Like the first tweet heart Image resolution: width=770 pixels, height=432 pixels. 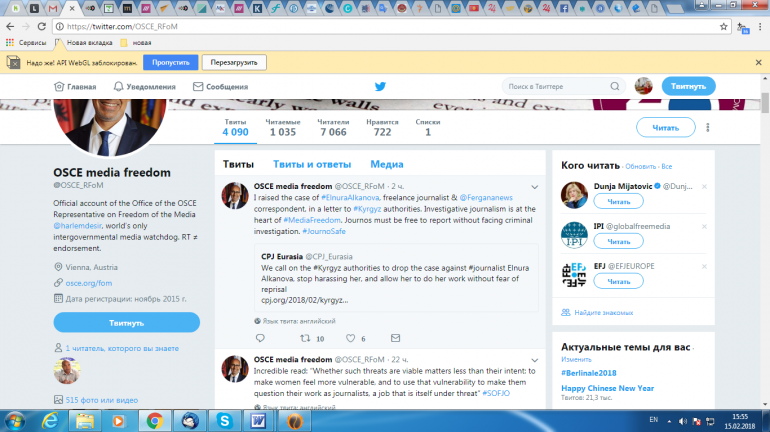350,338
